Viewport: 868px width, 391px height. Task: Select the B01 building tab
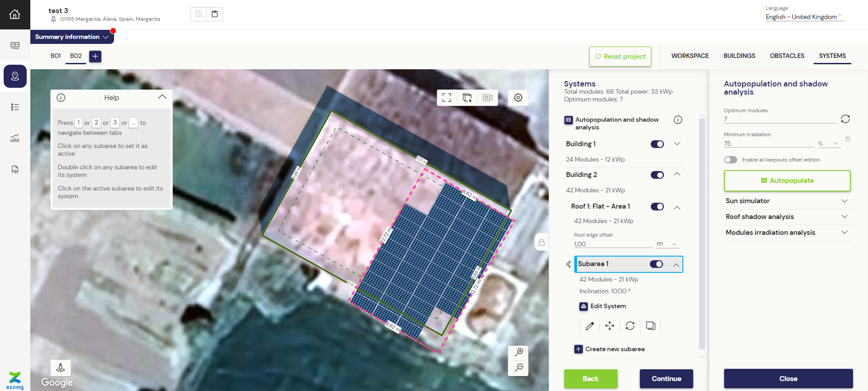click(56, 56)
